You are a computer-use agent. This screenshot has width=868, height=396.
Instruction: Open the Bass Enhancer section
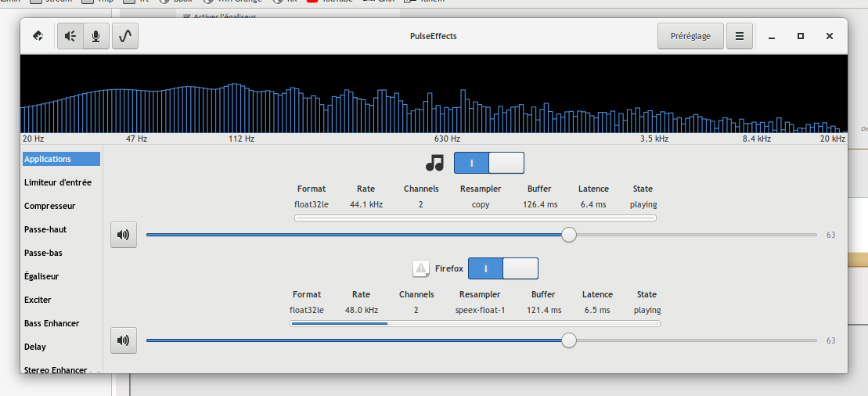[62, 323]
